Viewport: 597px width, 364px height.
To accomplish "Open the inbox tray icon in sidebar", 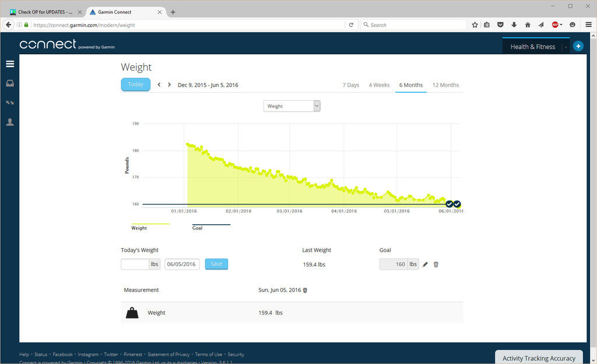I will coord(10,83).
